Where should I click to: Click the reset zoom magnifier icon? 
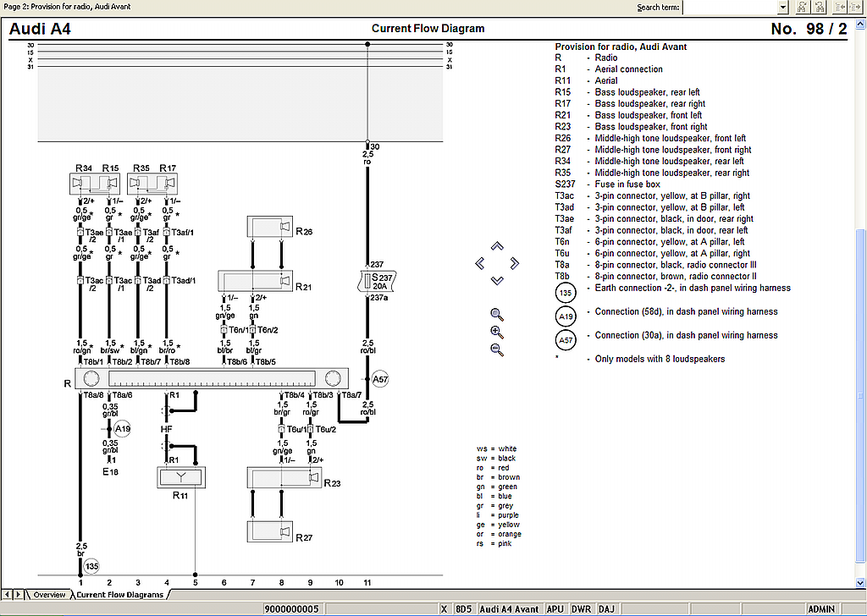point(497,314)
